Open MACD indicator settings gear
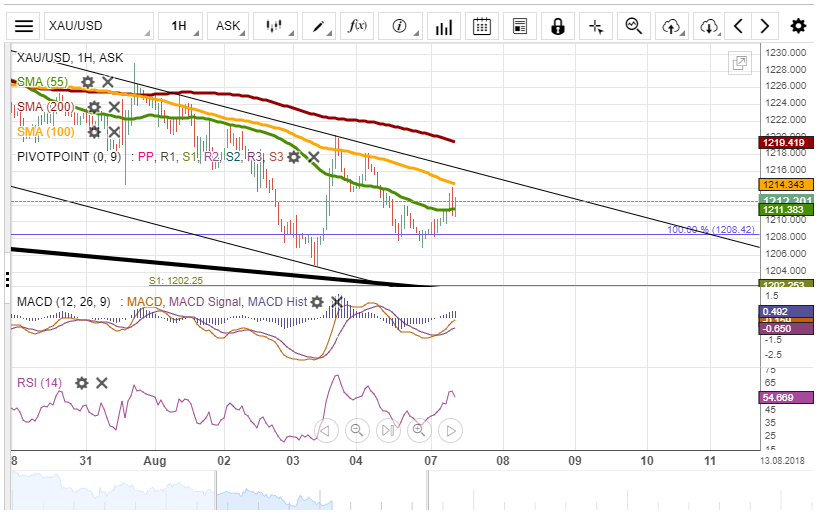823x515 pixels. (317, 302)
